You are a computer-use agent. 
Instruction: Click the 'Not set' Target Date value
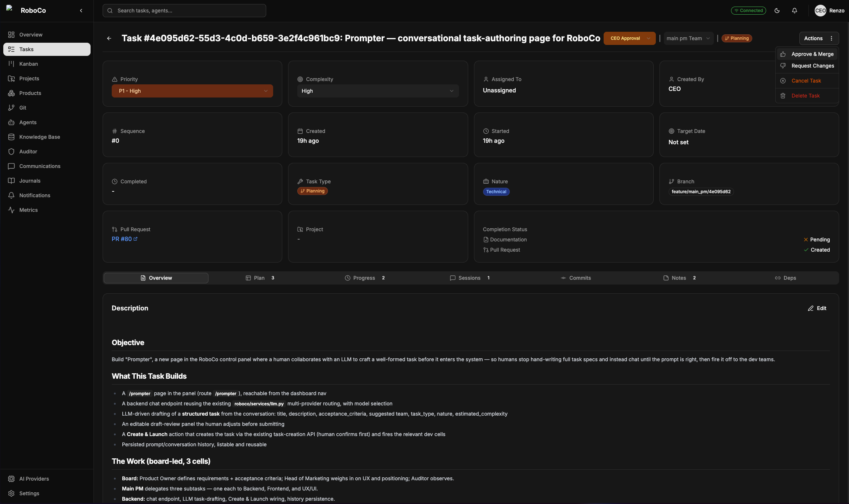(678, 142)
